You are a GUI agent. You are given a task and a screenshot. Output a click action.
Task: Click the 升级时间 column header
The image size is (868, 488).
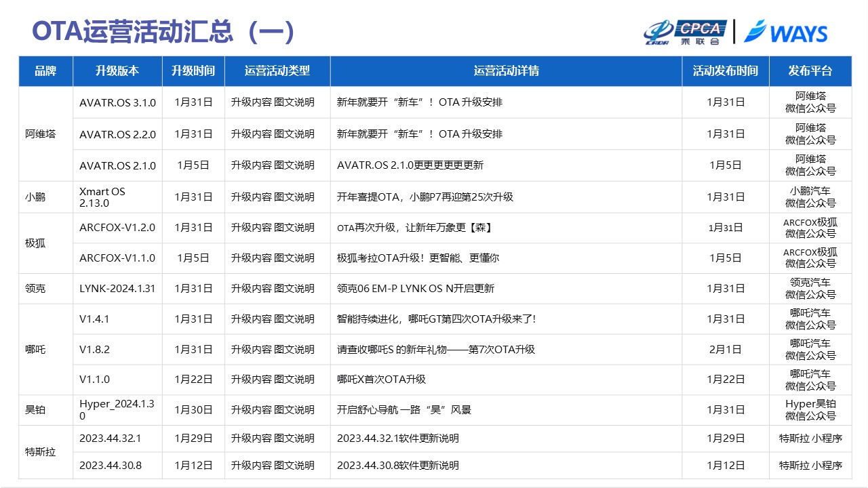193,71
